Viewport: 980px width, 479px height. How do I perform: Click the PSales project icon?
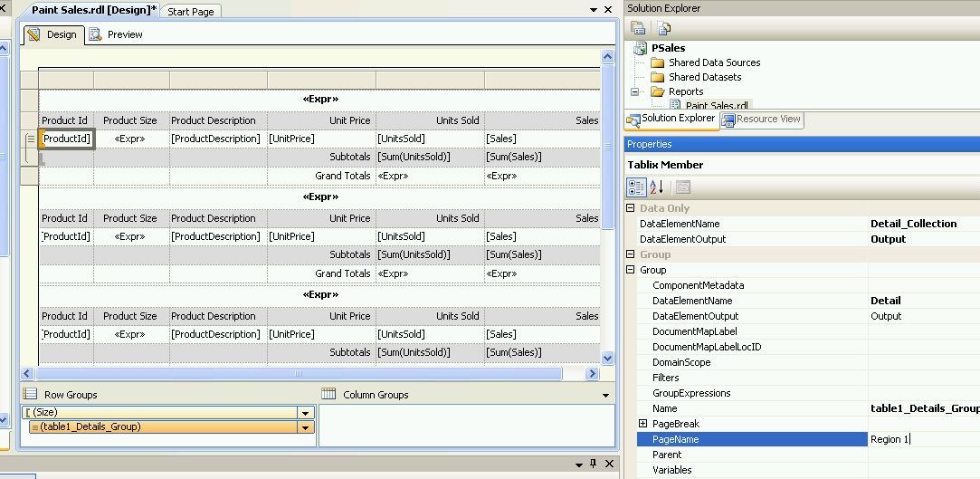641,48
